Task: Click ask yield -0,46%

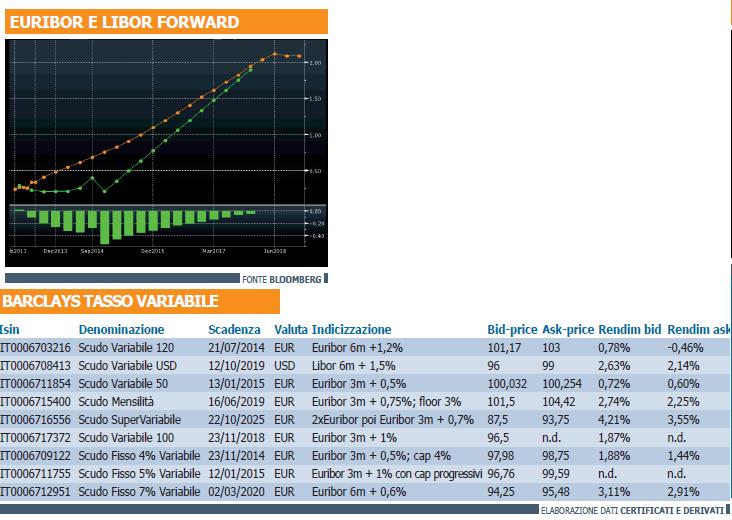Action: (685, 348)
